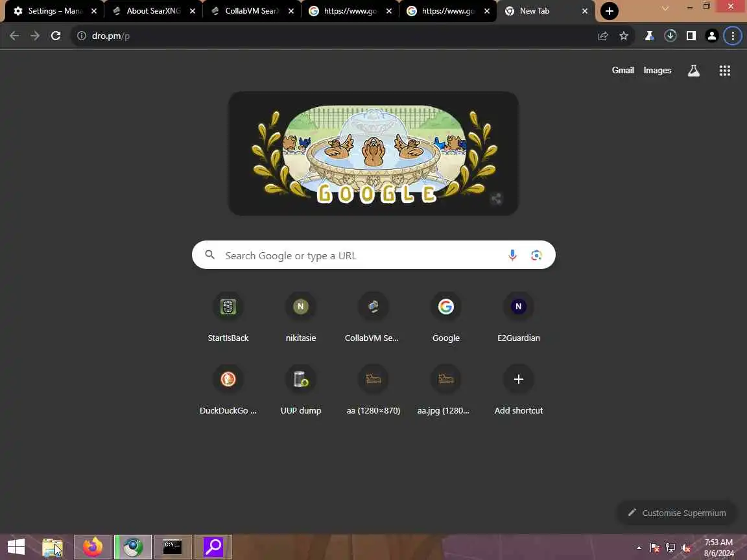This screenshot has width=747, height=560.
Task: Open the UUP dump shortcut
Action: [301, 390]
